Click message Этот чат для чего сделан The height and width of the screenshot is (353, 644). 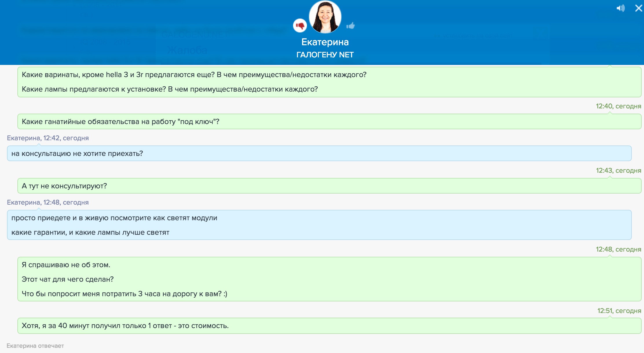67,279
